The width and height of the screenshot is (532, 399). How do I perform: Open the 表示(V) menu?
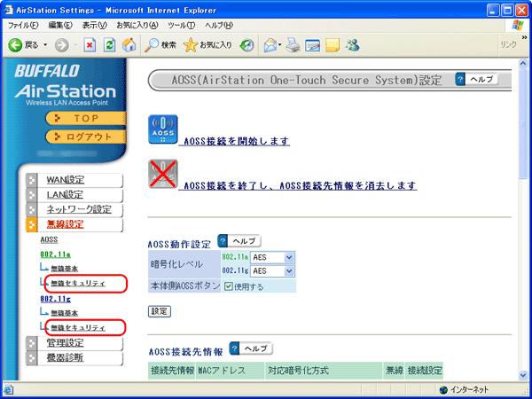point(95,26)
